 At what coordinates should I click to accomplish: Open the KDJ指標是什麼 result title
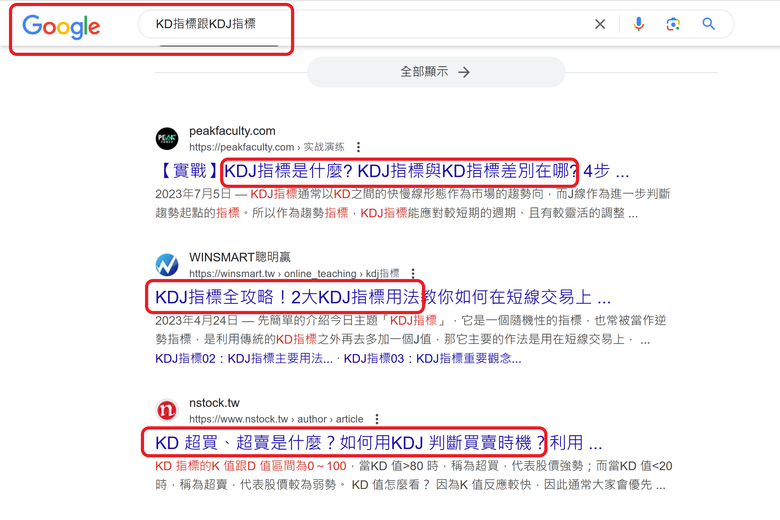(x=392, y=171)
